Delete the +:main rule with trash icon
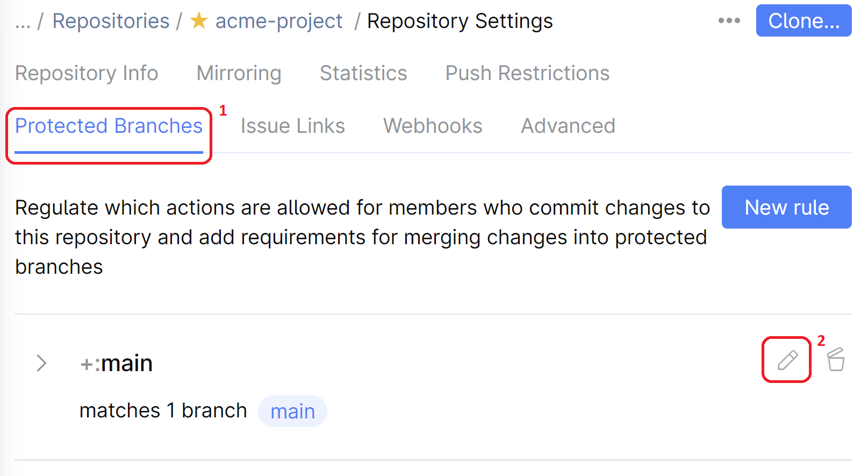The height and width of the screenshot is (476, 868). [836, 360]
